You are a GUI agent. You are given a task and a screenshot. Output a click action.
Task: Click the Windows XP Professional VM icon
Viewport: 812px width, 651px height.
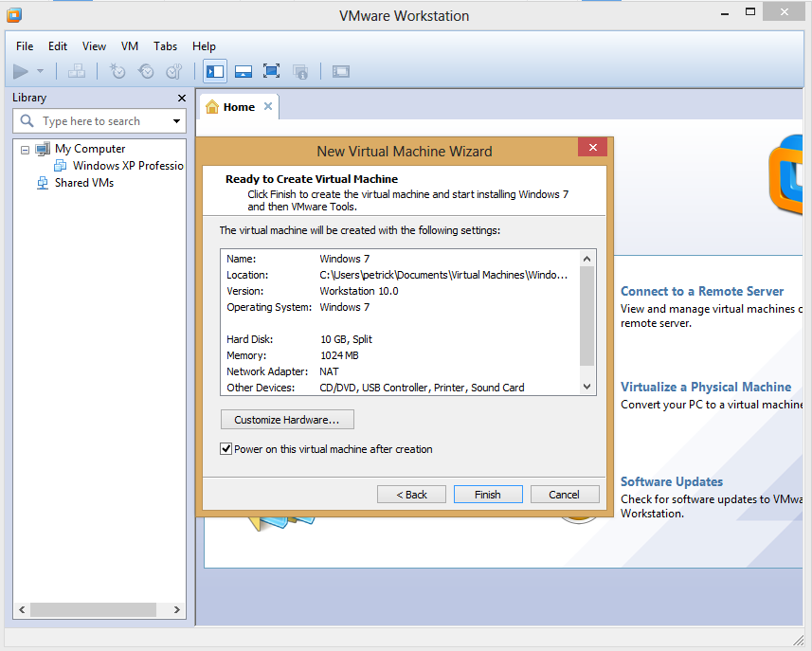click(x=61, y=166)
